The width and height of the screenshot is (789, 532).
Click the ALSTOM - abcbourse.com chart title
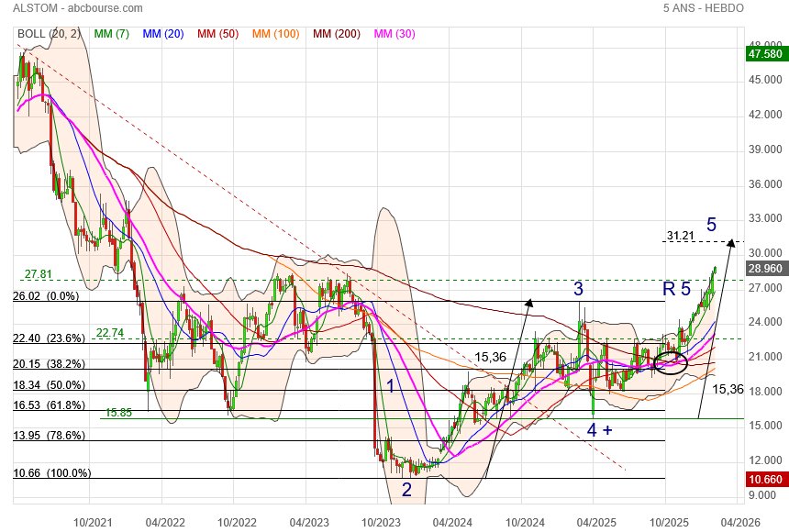[x=79, y=8]
